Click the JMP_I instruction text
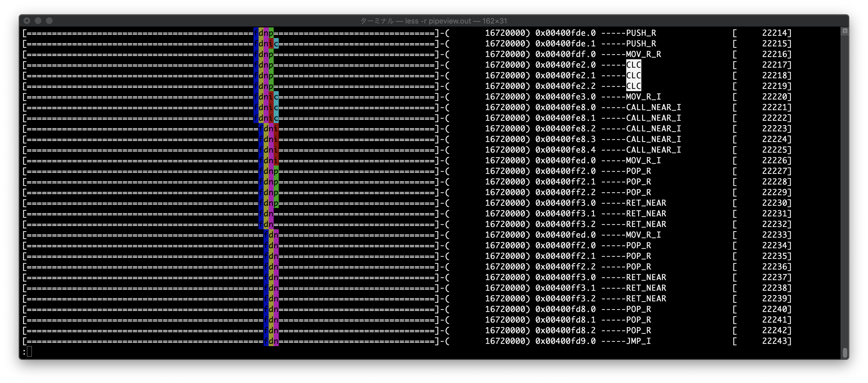Screen dimensions: 868x383 click(638, 341)
